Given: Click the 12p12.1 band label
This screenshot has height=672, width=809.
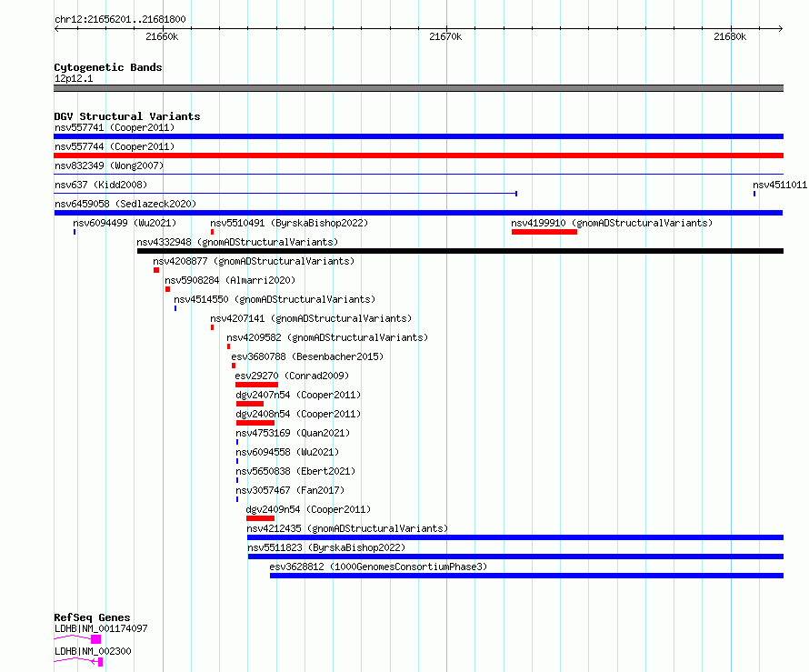Looking at the screenshot, I should [x=74, y=78].
